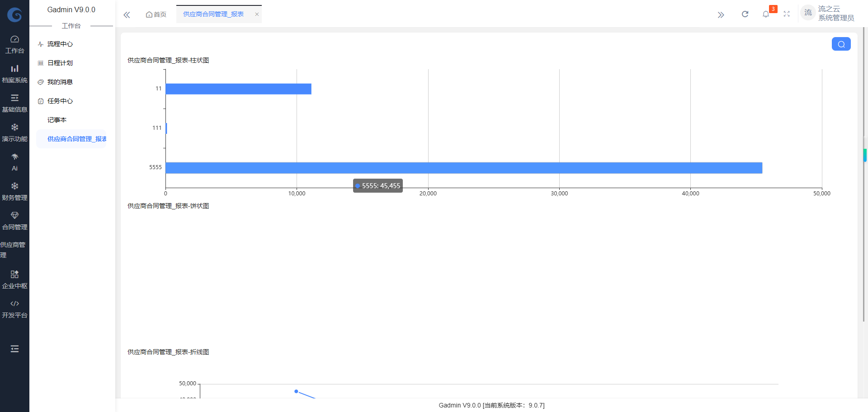Switch to the 首页 tab

[156, 14]
